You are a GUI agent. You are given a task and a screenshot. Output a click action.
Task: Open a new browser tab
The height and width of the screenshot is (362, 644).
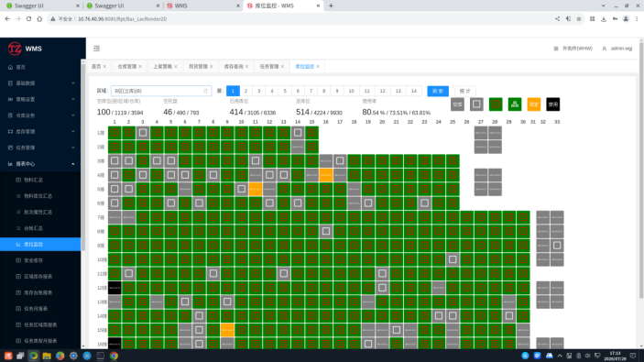pos(331,5)
